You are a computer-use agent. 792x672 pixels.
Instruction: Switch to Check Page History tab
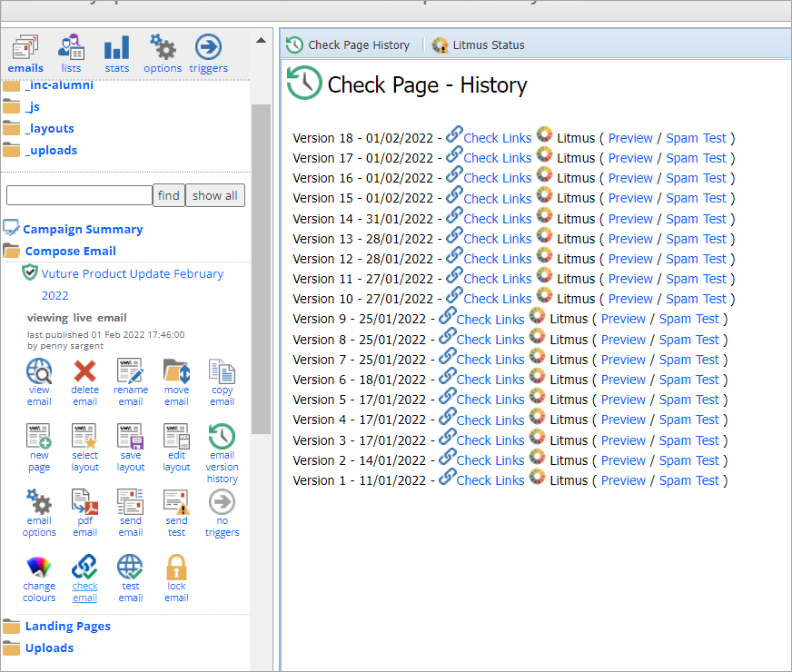point(348,44)
